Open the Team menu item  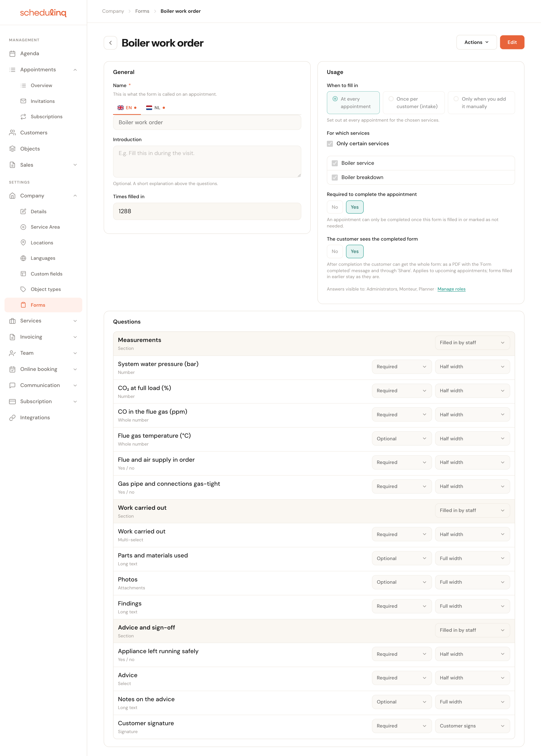[43, 353]
